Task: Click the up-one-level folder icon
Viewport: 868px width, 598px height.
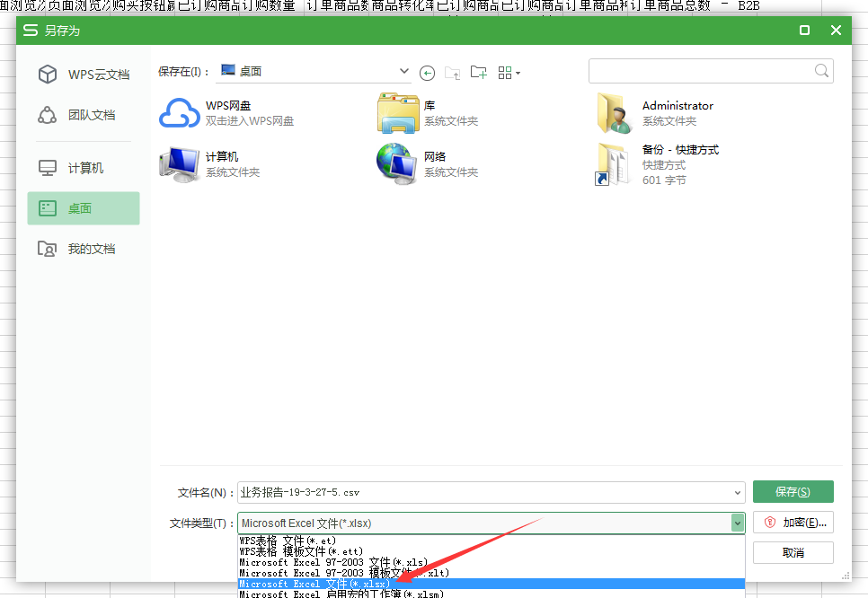Action: tap(452, 73)
